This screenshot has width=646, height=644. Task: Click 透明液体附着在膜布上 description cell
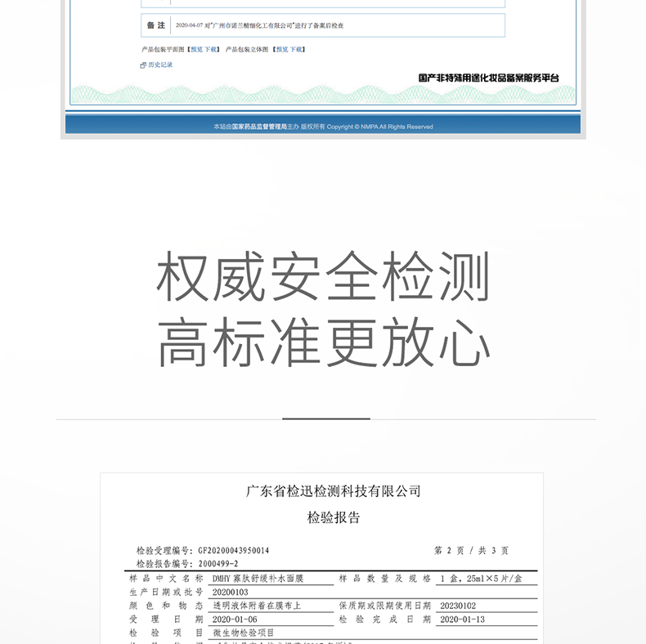[x=257, y=606]
